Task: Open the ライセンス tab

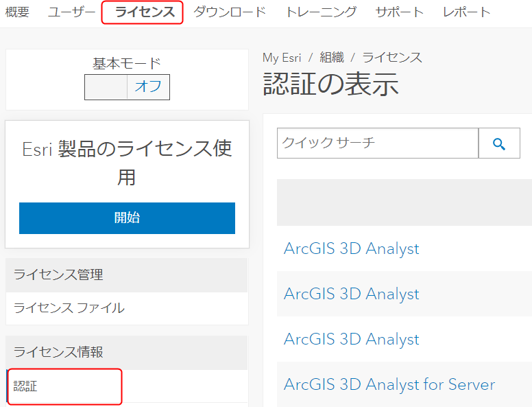Action: (x=145, y=12)
